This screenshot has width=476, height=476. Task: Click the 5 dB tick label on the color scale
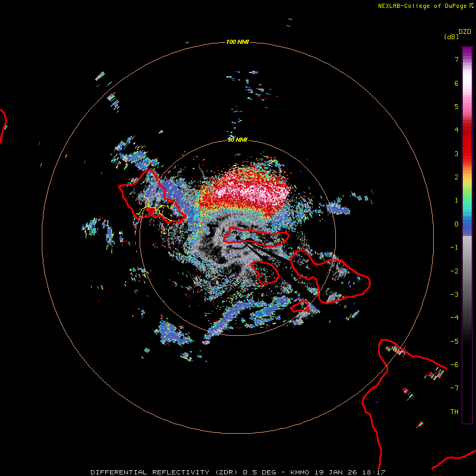click(x=456, y=106)
